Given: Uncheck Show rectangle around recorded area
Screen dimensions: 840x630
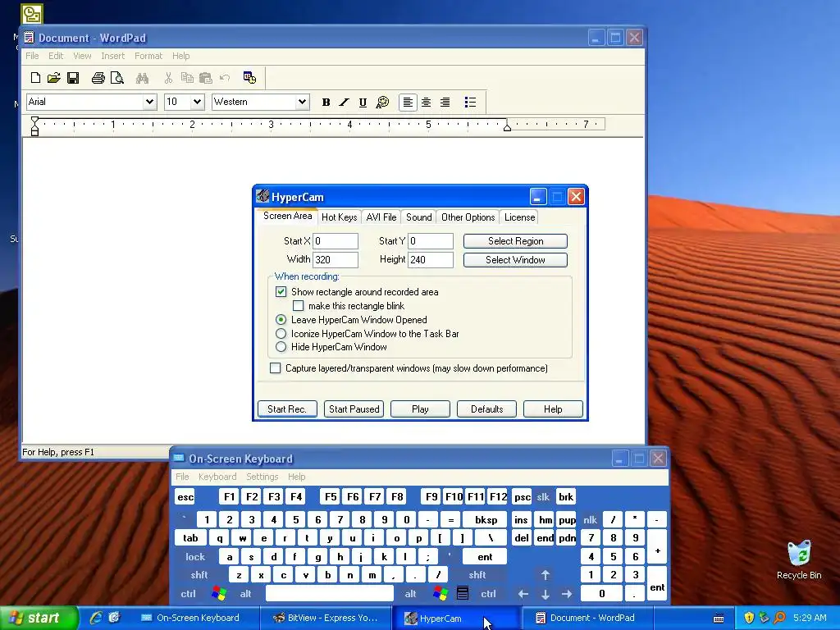Looking at the screenshot, I should 281,292.
